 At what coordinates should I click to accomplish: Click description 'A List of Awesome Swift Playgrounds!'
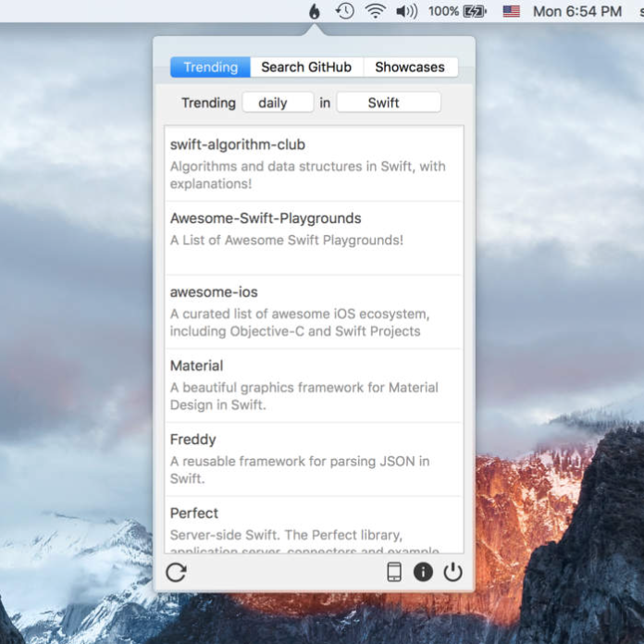[x=287, y=241]
